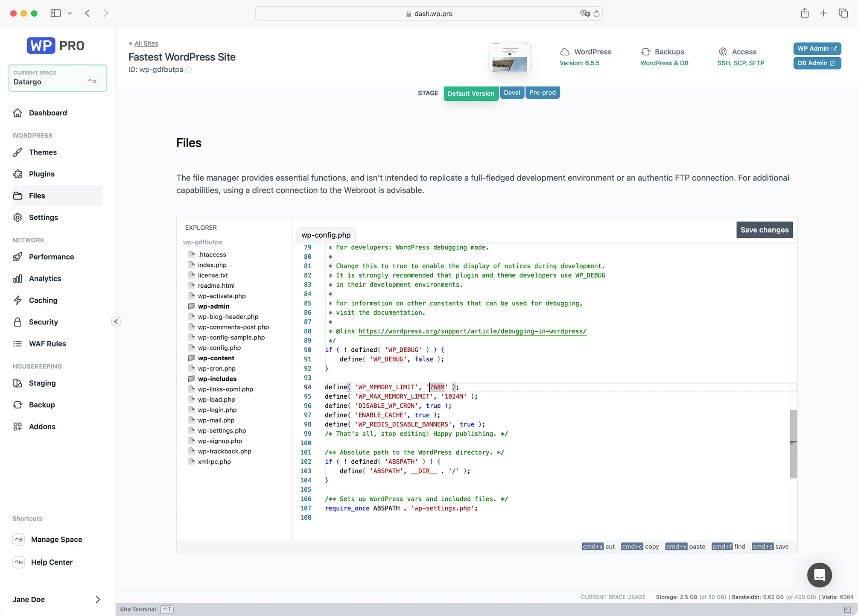Image resolution: width=858 pixels, height=616 pixels.
Task: Click the Staging icon
Action: point(18,383)
